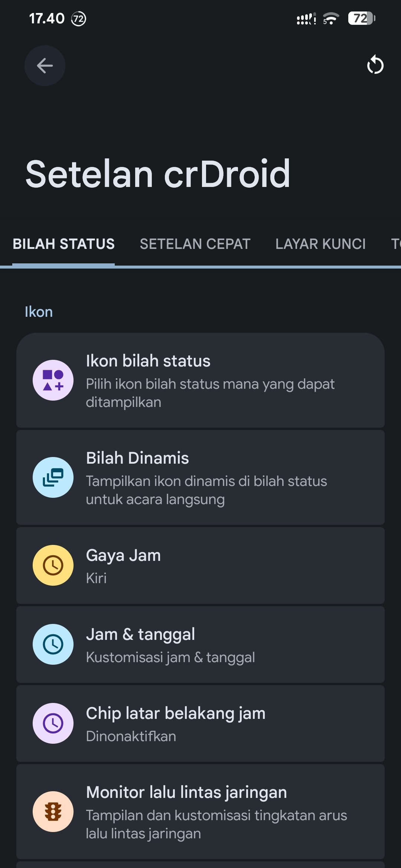This screenshot has width=401, height=868.
Task: Open Chip latar belakang jam option
Action: 200,723
